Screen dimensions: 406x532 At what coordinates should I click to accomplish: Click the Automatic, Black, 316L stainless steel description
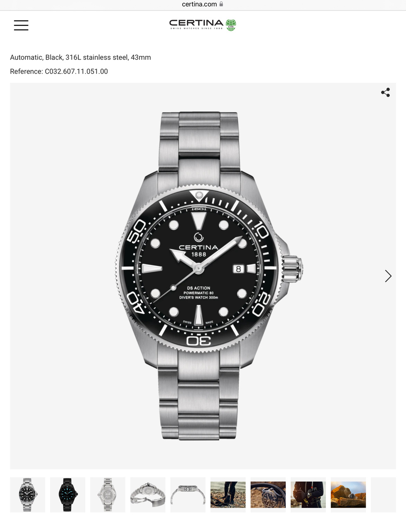(81, 57)
